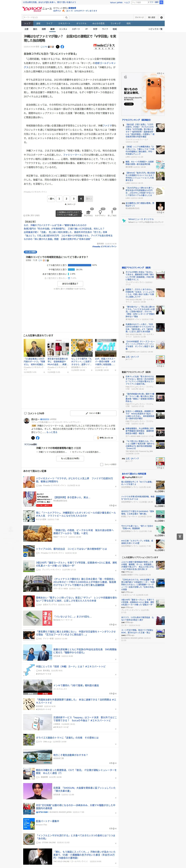Click the web search button at top

(161, 2)
